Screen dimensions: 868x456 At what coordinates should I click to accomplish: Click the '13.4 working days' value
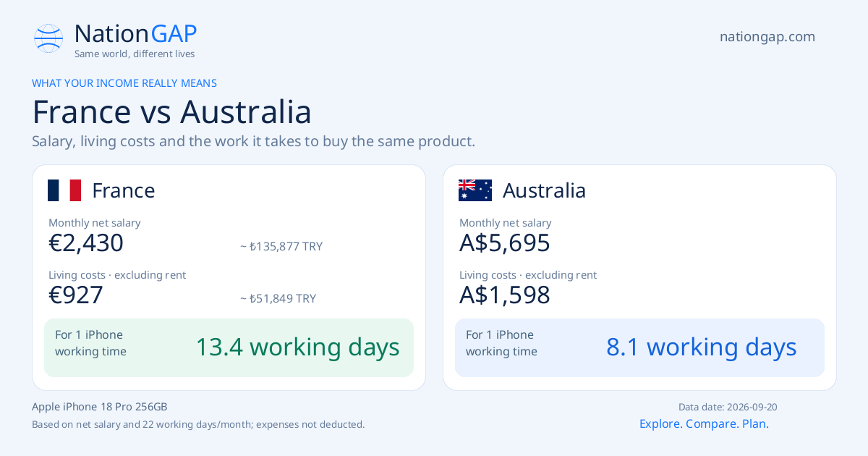(297, 347)
